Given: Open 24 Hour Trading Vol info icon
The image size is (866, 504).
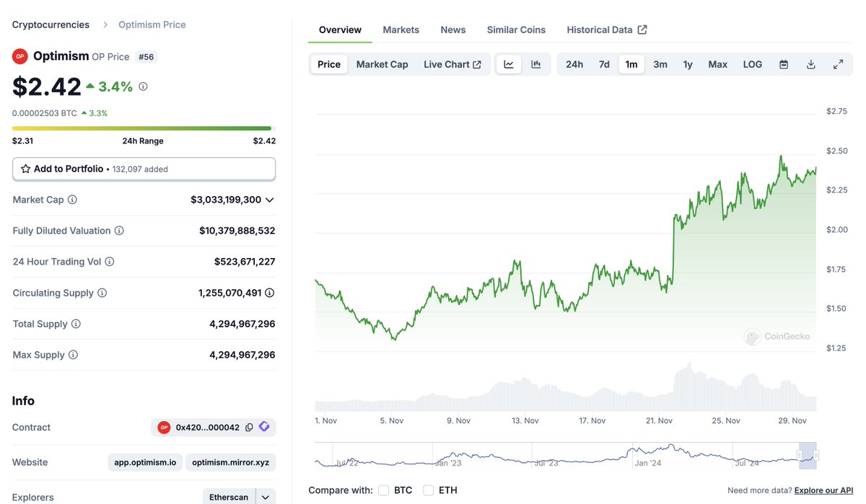Looking at the screenshot, I should pos(110,262).
